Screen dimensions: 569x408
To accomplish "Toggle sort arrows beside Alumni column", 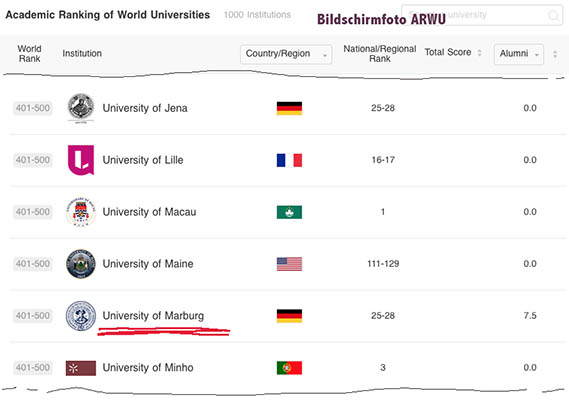I will coord(555,54).
